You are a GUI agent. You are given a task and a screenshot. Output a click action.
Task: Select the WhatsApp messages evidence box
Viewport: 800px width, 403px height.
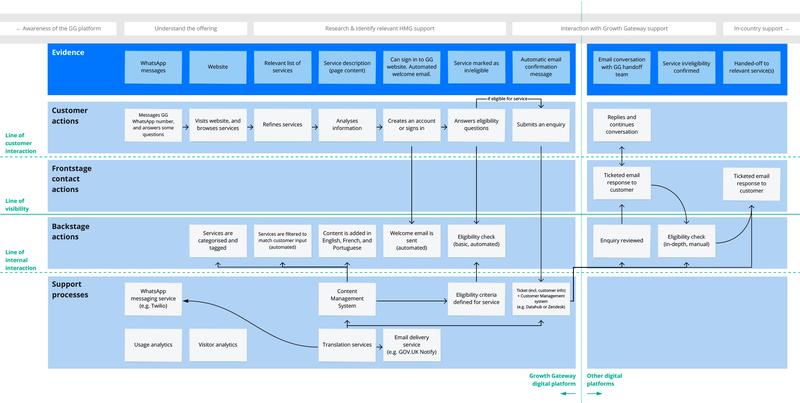tap(153, 66)
